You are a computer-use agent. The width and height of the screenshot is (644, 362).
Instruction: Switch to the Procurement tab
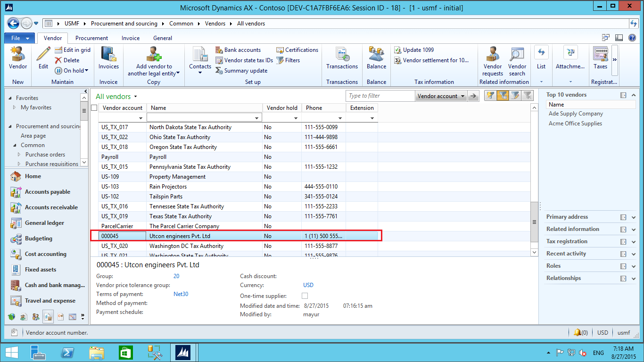point(91,38)
